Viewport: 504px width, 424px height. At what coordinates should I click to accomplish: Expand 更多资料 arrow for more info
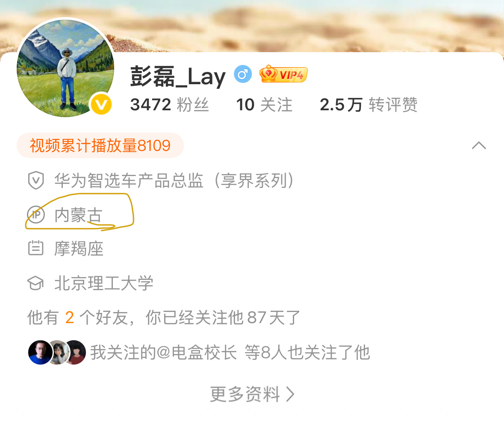[290, 394]
